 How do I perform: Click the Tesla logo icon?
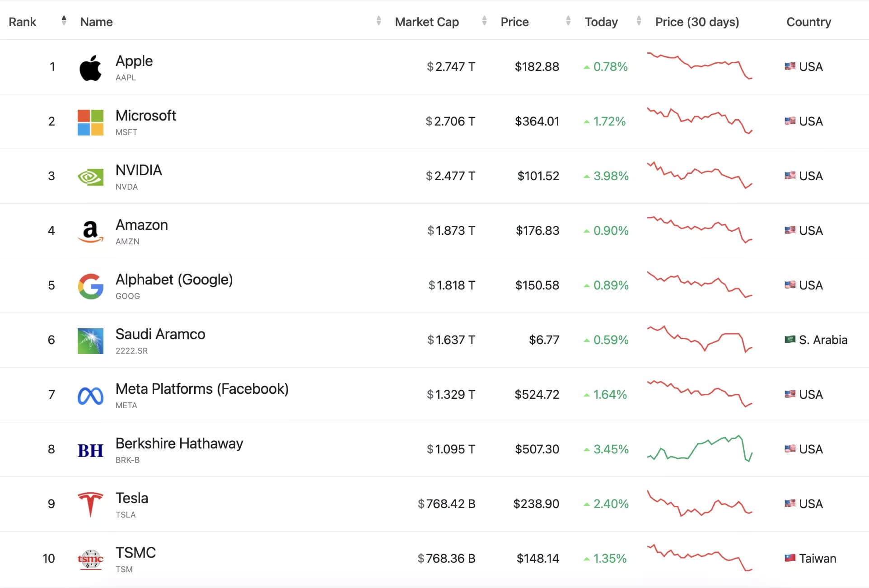[x=90, y=504]
